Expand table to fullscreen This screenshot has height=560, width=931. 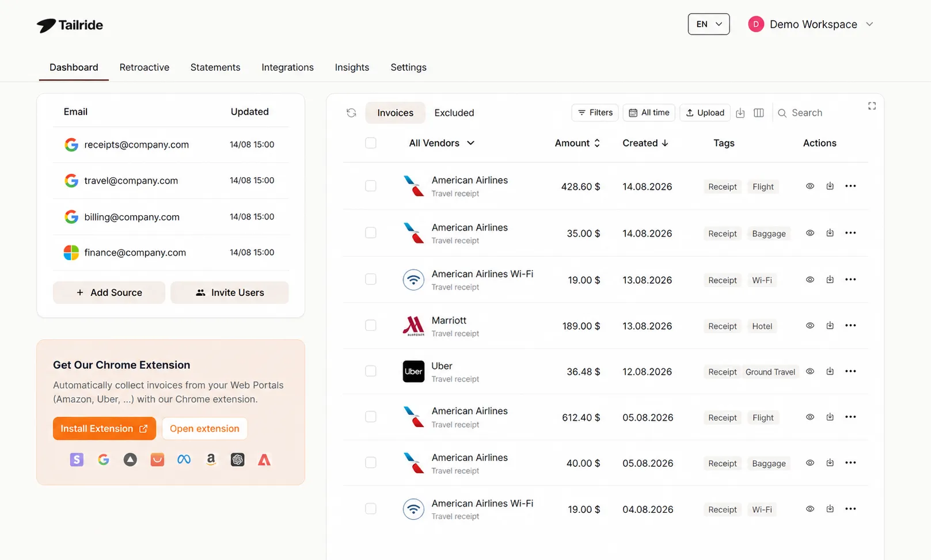[872, 106]
